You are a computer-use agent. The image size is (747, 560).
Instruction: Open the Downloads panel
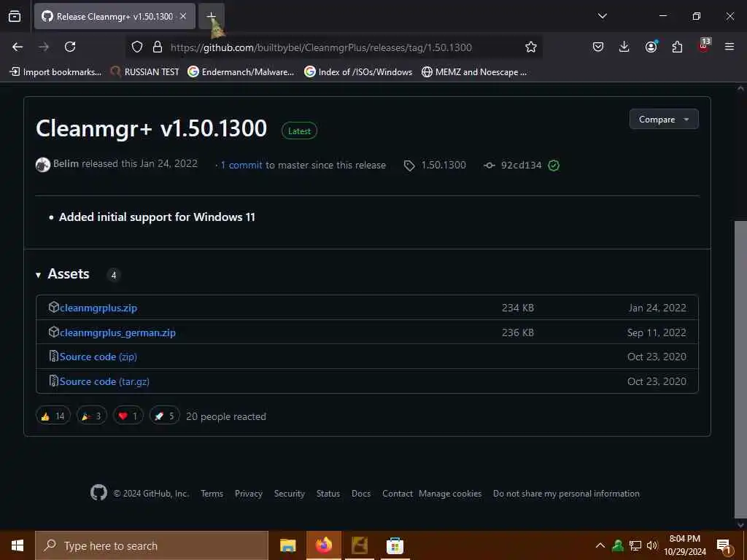(x=624, y=47)
